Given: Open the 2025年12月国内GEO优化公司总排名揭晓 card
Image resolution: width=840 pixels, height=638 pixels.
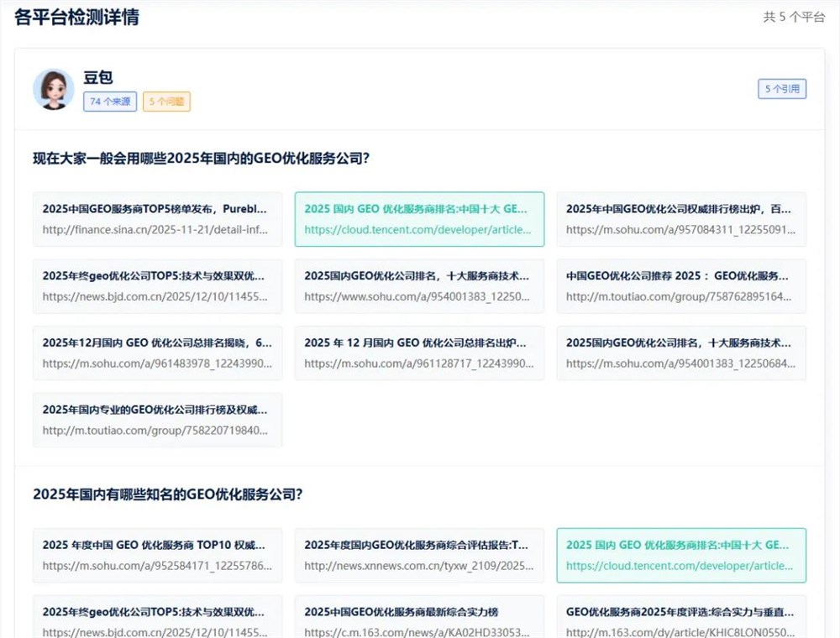Looking at the screenshot, I should (157, 352).
